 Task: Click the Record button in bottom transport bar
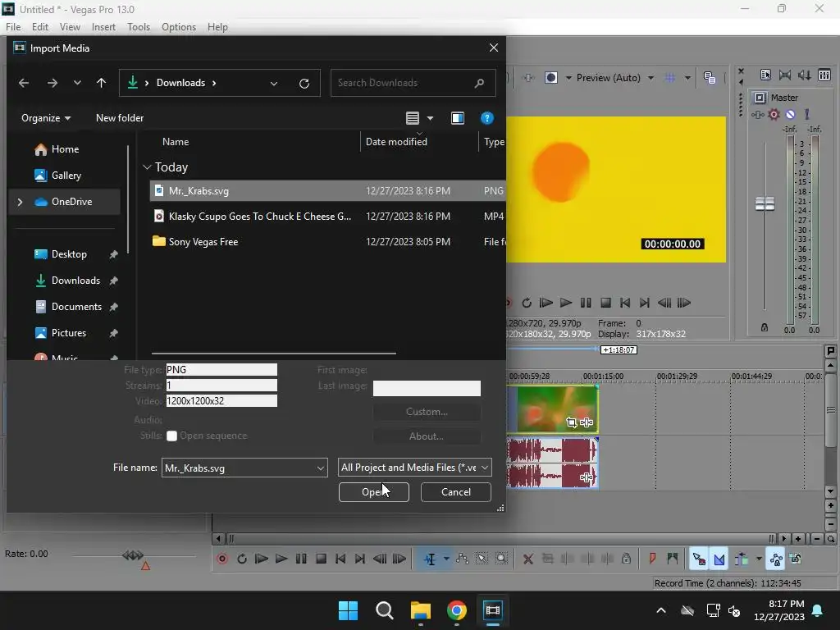(x=222, y=559)
